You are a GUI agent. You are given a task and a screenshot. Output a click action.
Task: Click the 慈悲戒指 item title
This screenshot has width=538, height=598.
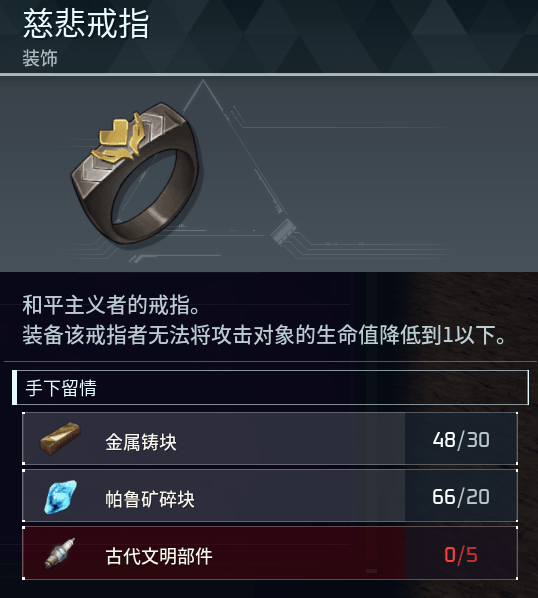[86, 24]
